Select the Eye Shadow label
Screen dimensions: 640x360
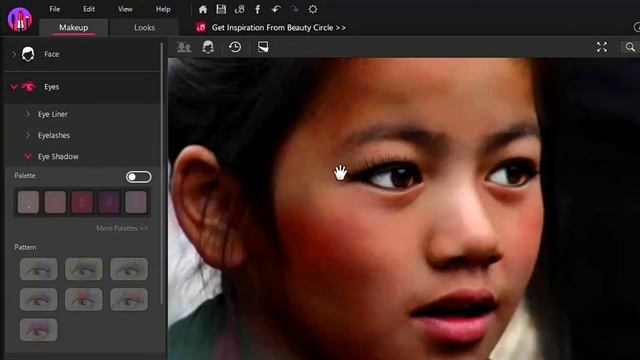58,156
